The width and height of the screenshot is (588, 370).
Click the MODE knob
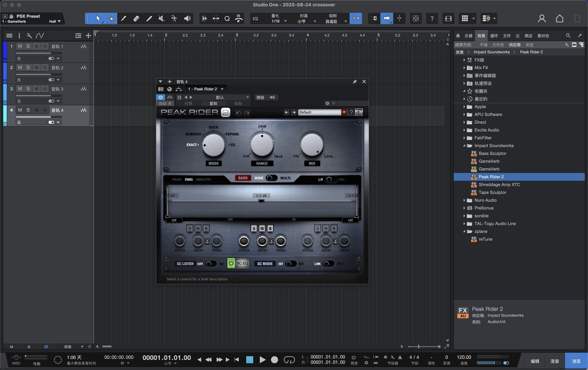tap(213, 145)
